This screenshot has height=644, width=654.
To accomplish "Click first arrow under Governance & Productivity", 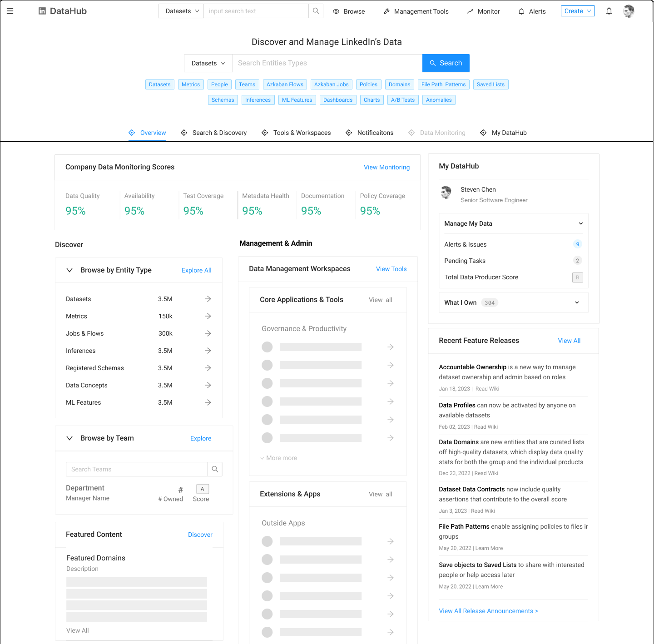I will pyautogui.click(x=390, y=347).
